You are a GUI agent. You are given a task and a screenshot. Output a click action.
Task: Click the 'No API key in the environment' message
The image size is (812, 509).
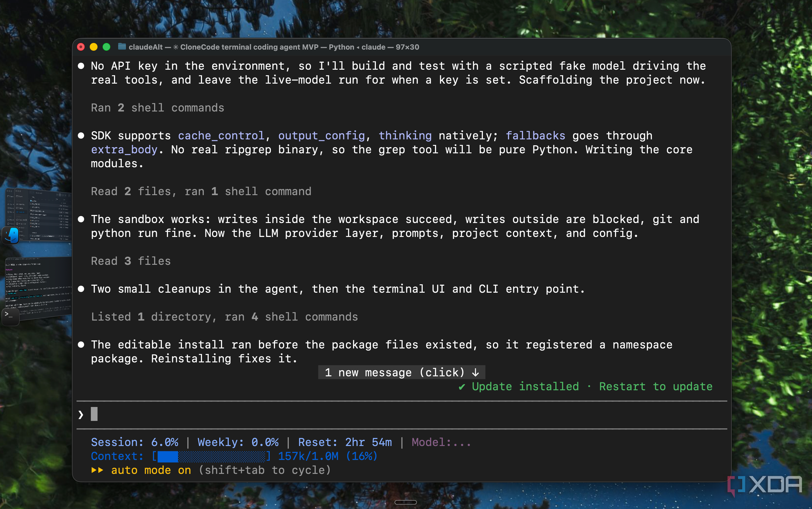click(398, 73)
